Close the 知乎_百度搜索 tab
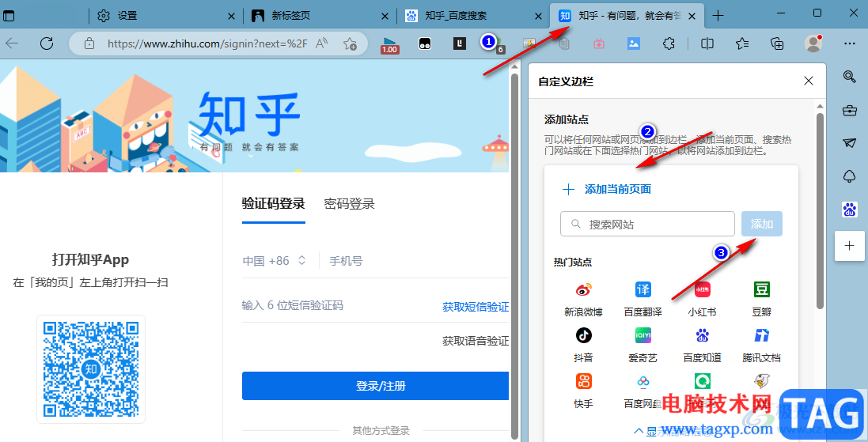This screenshot has width=868, height=442. (538, 16)
